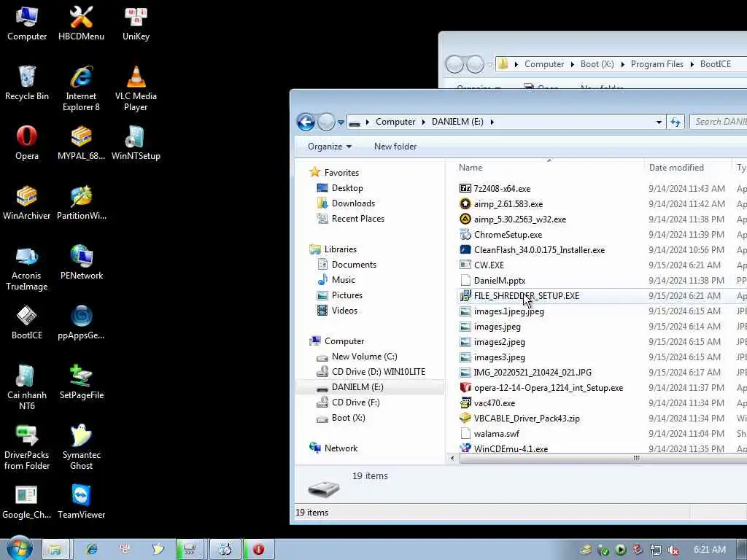Launch TeamViewer from the desktop
The height and width of the screenshot is (560, 747).
[x=81, y=502]
